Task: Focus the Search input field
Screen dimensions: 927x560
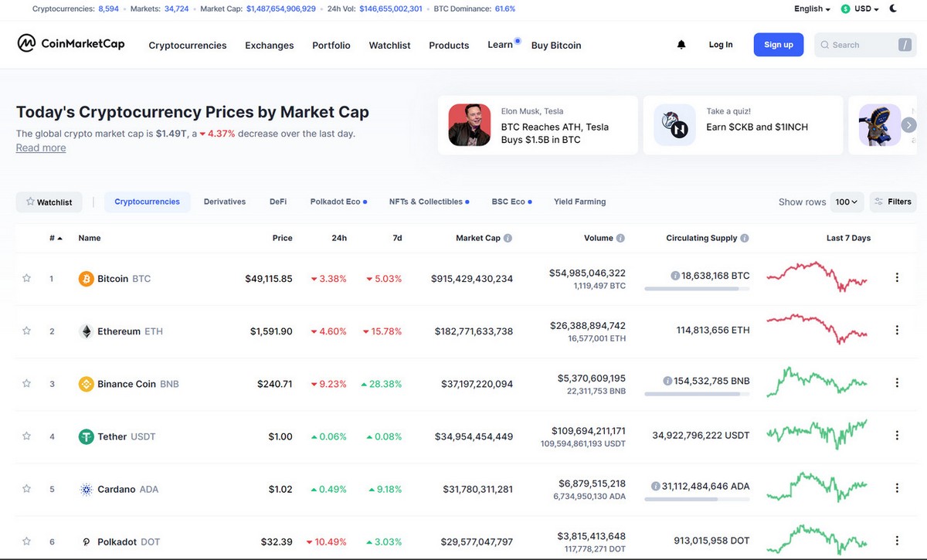Action: (866, 45)
